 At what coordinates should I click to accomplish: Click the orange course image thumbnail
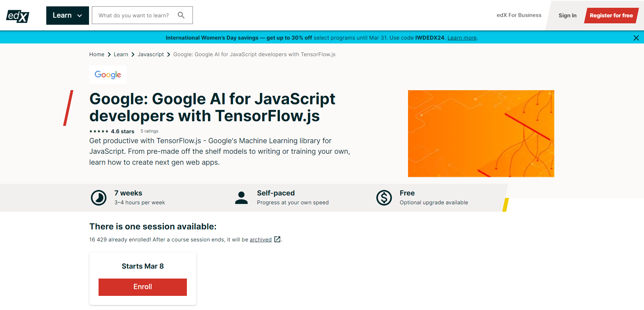pos(481,134)
